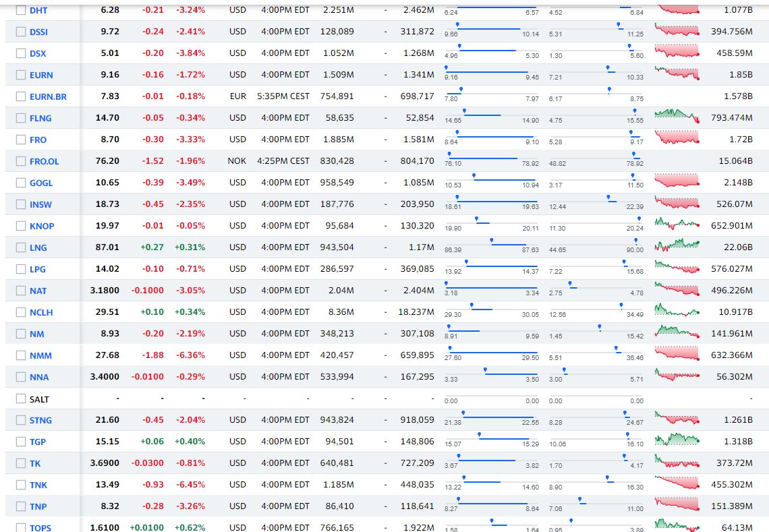Click the day range bar for INSW

click(492, 202)
